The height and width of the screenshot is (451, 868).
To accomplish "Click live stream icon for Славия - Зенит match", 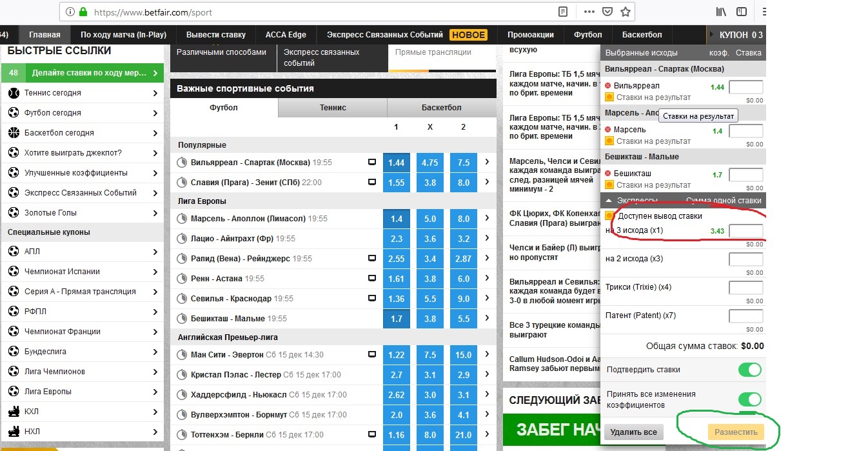I will click(x=372, y=183).
